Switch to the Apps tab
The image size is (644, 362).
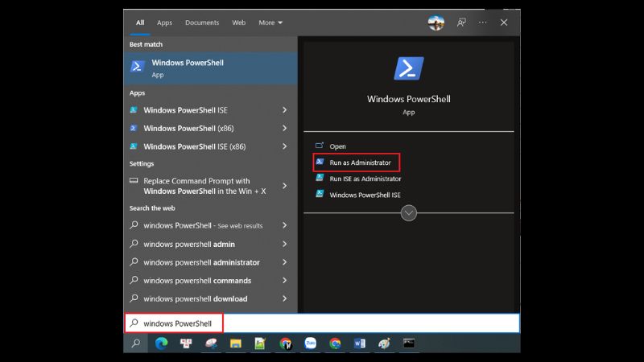[x=164, y=23]
